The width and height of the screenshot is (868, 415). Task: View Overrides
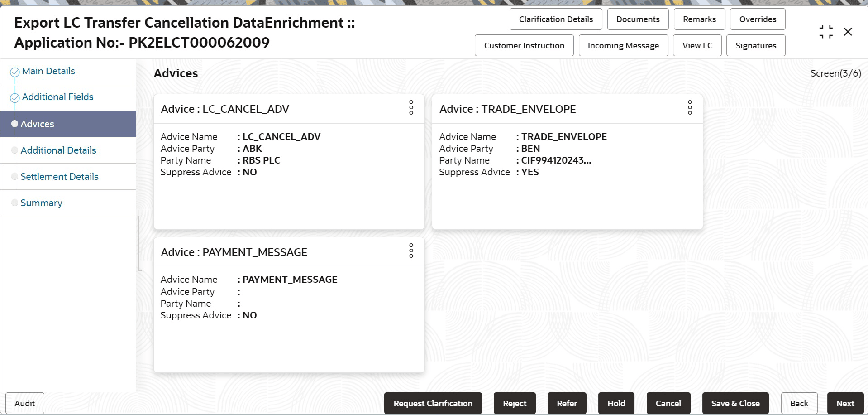pos(758,19)
